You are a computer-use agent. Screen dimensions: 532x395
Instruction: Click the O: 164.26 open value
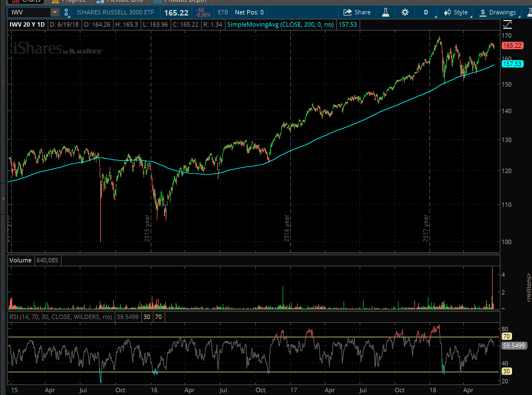point(97,24)
